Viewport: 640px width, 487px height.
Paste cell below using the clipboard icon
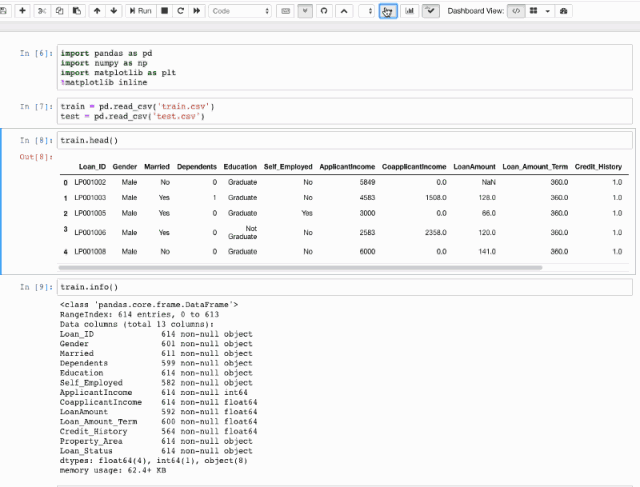[76, 10]
